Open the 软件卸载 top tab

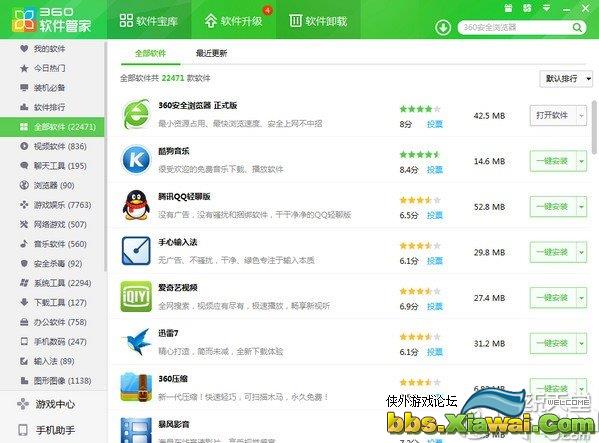click(x=318, y=21)
